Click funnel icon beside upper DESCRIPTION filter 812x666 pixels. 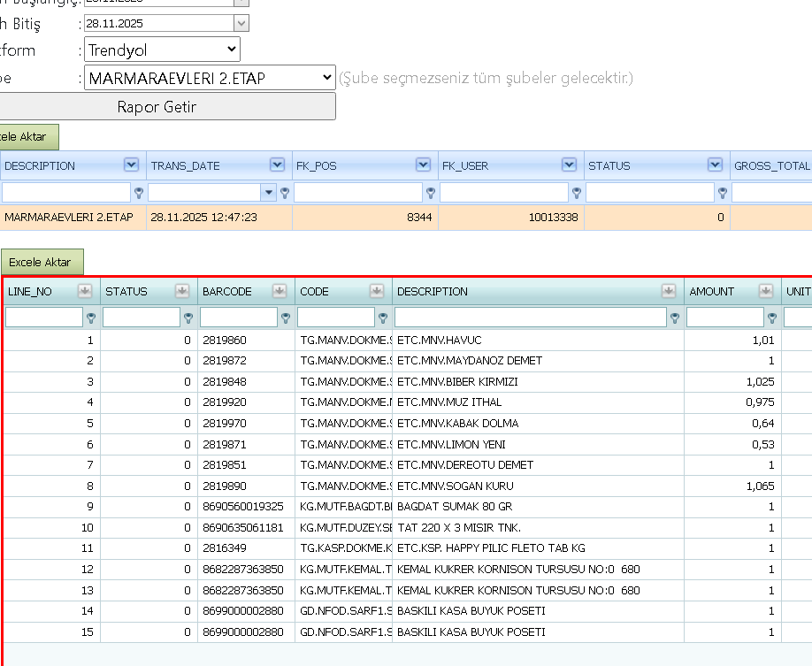tap(139, 193)
